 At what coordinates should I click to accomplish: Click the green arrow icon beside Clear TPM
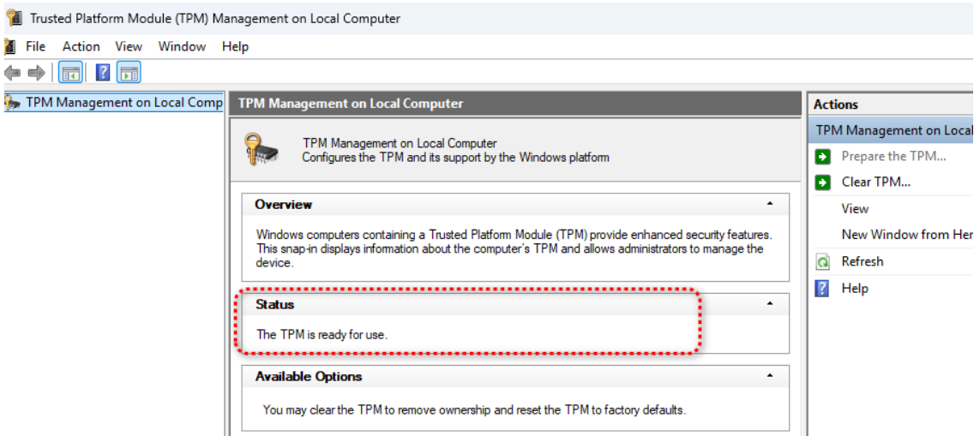pos(824,182)
